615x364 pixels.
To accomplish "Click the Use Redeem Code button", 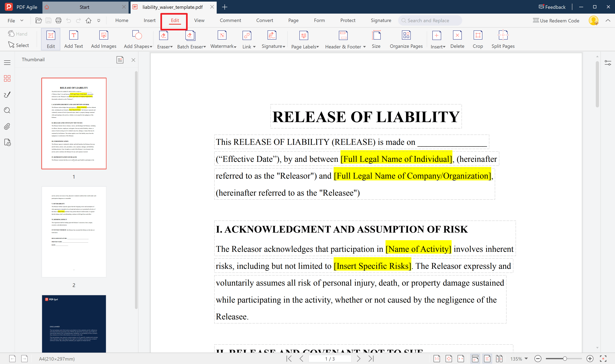I will point(556,21).
